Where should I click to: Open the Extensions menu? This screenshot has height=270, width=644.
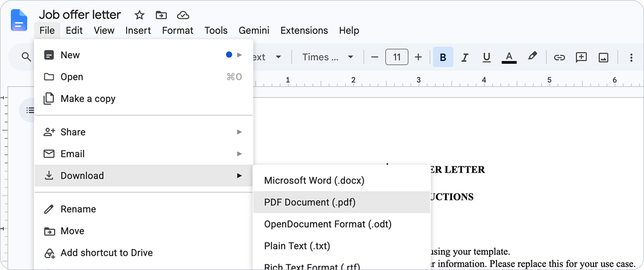(x=304, y=30)
